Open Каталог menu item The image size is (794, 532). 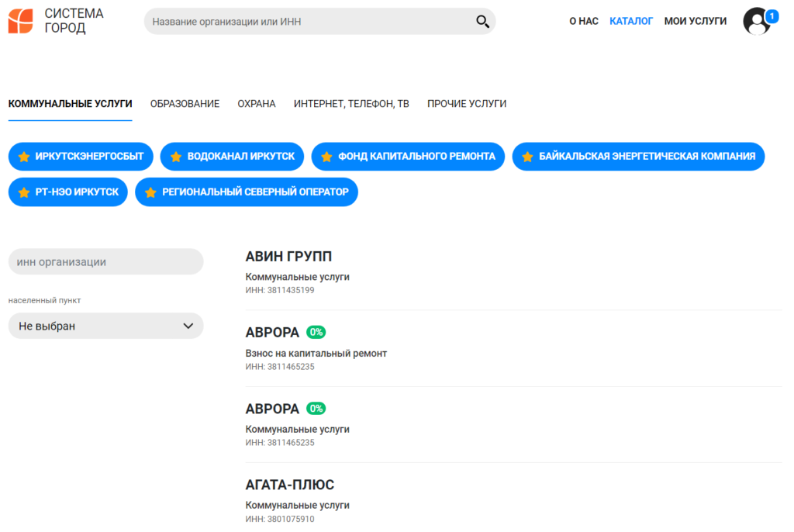coord(631,21)
